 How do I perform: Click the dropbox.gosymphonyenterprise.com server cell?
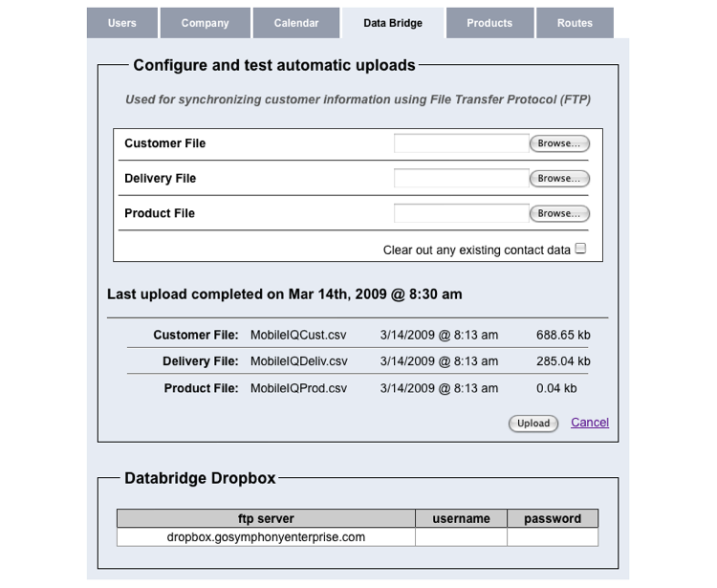pos(266,537)
